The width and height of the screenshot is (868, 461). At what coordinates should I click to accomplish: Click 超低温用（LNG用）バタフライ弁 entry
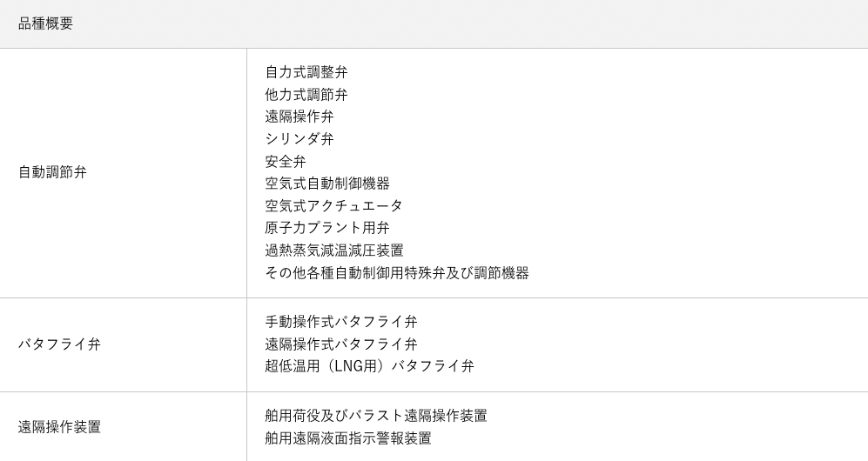click(369, 366)
